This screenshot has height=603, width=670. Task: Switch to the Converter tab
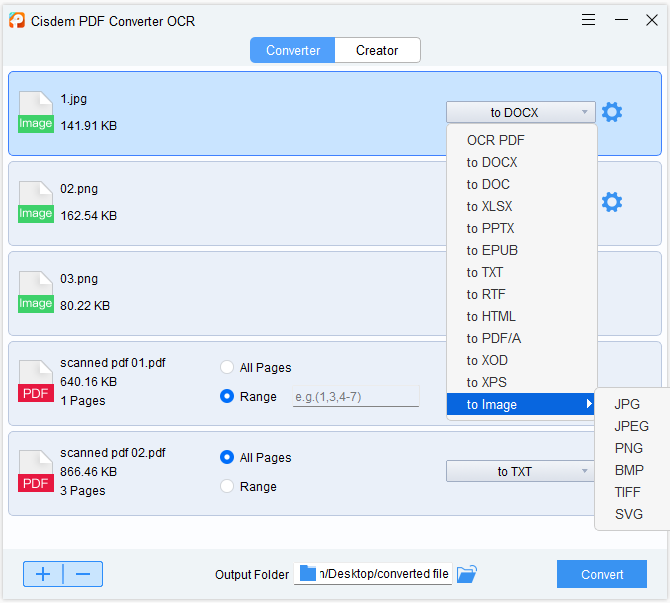point(293,50)
